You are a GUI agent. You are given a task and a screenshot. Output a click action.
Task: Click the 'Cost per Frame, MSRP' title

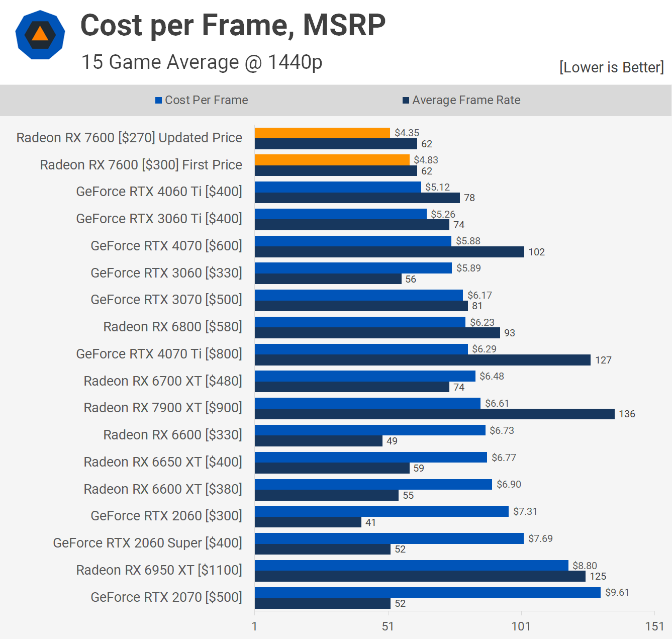[x=233, y=25]
